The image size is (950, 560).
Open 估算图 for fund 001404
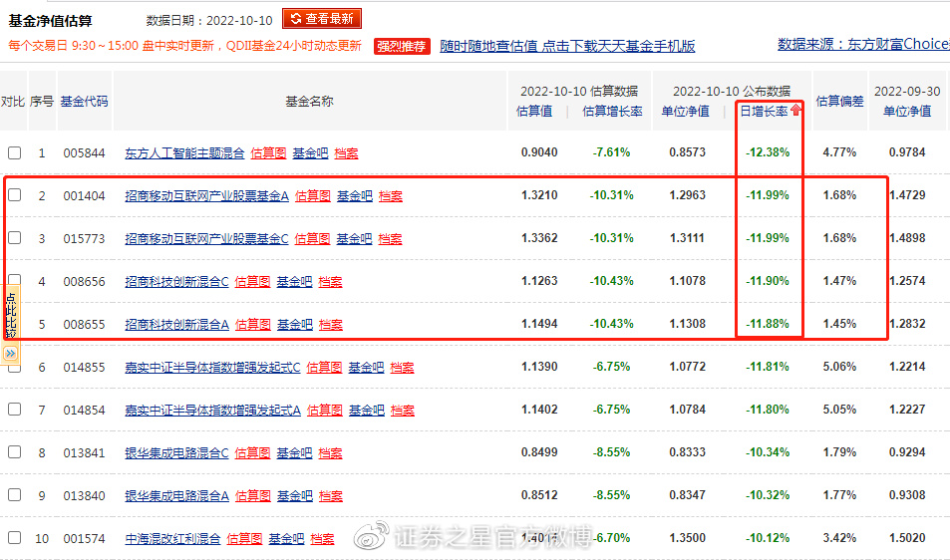[x=313, y=196]
